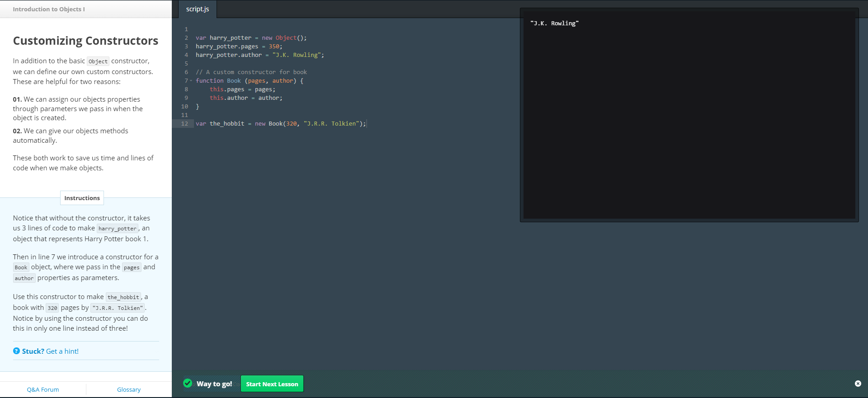Click the inline code label Book in instructions
This screenshot has width=868, height=398.
pyautogui.click(x=21, y=267)
